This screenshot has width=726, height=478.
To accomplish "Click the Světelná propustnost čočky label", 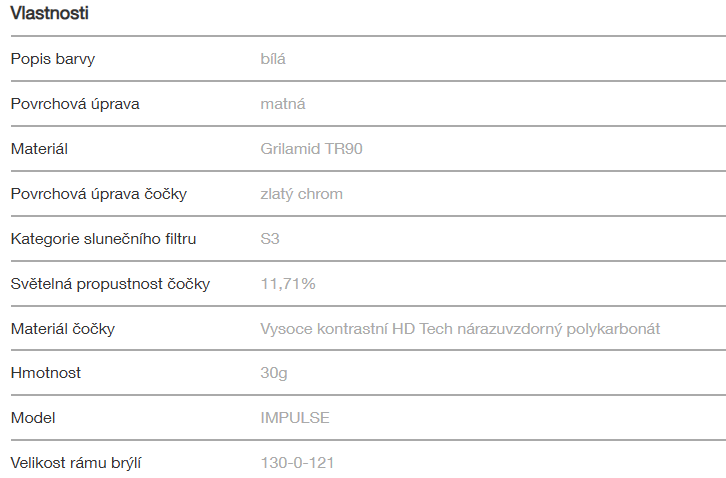I will coord(110,284).
